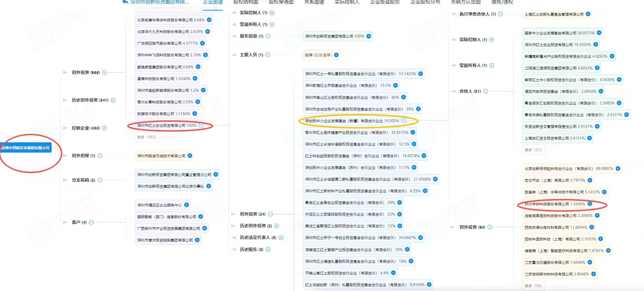Expand the 历史对外投资 (2) branch
The height and width of the screenshot is (291, 644).
[x=277, y=226]
